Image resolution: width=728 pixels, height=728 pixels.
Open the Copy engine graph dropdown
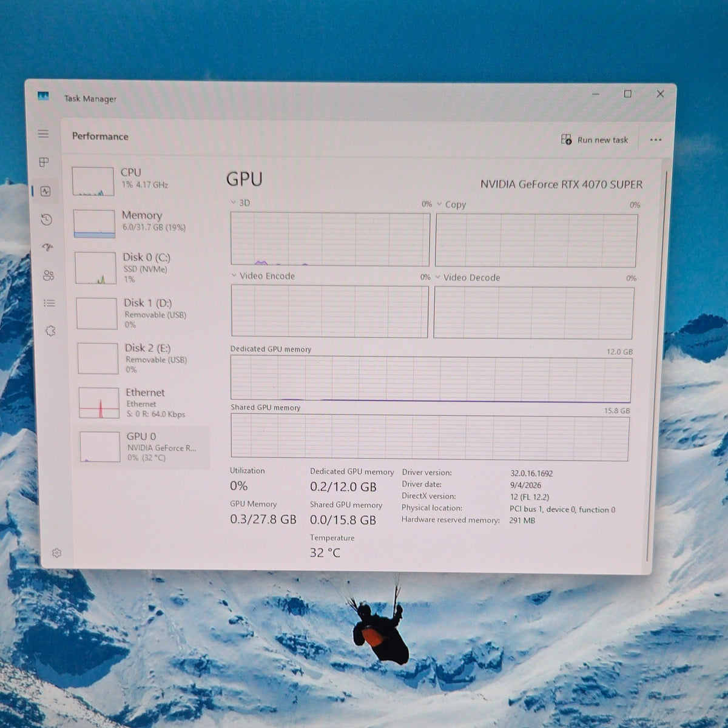click(x=451, y=204)
